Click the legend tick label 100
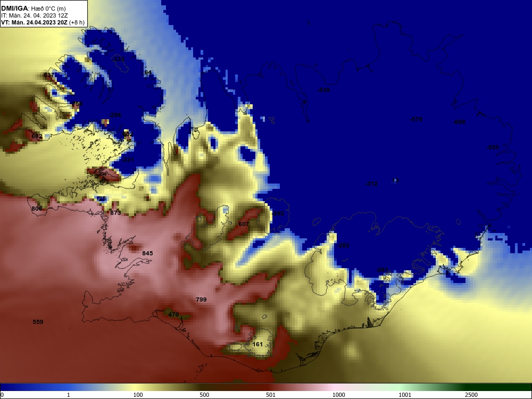532x399 pixels. [x=138, y=395]
